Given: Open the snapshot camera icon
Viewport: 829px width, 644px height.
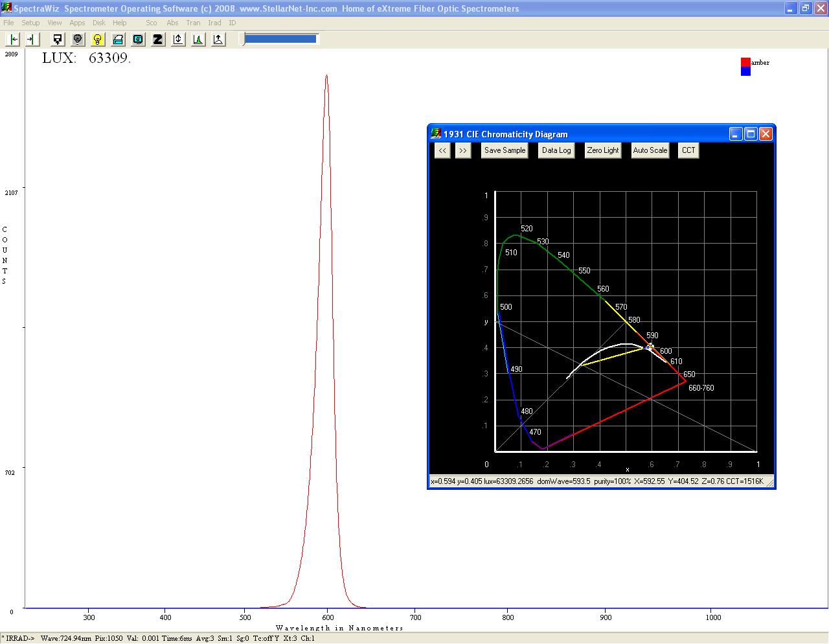Looking at the screenshot, I should (137, 39).
